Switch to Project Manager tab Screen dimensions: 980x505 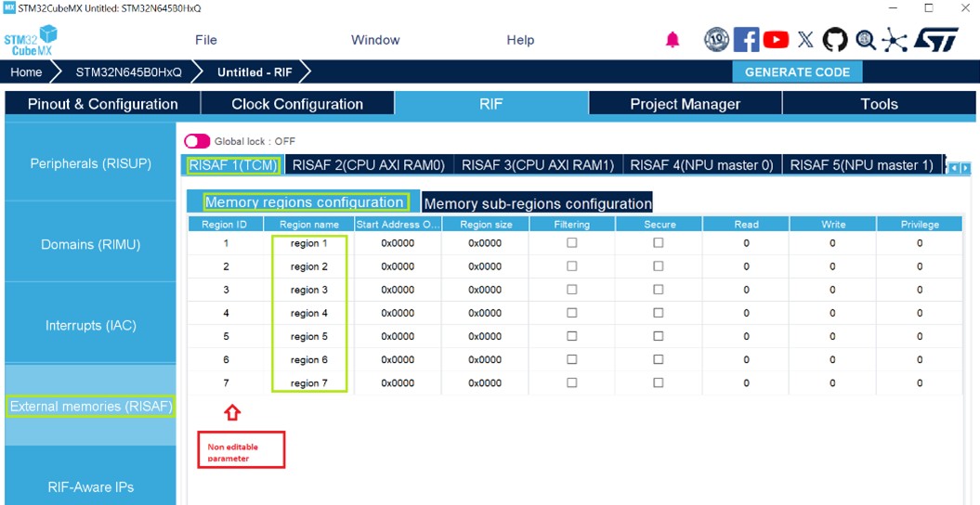coord(685,104)
